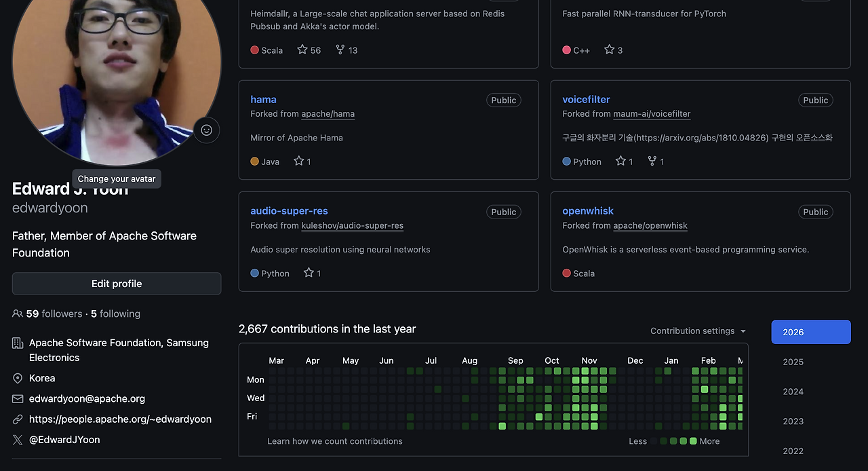Open the apache/hama fork source link
The image size is (868, 471).
328,114
